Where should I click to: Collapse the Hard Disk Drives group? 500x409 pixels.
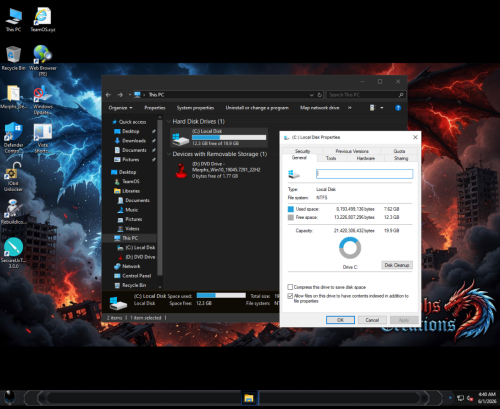click(169, 121)
